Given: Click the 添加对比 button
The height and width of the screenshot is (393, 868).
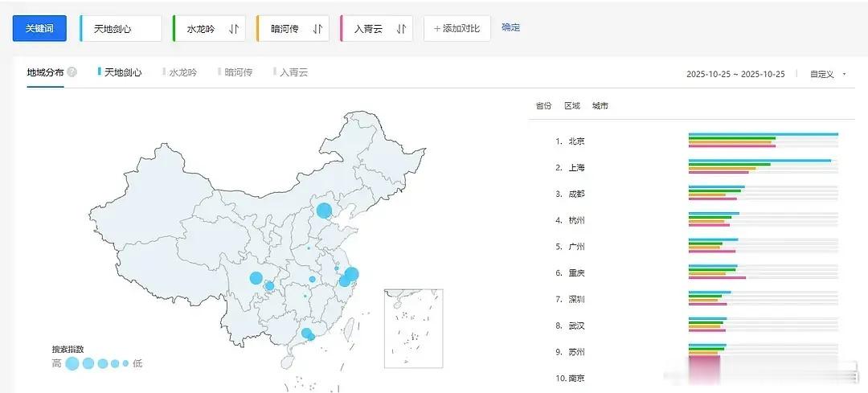Looking at the screenshot, I should coord(457,28).
